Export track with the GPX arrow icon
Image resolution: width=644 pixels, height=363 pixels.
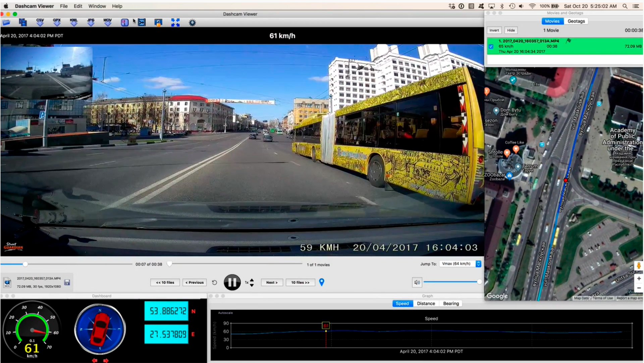57,22
